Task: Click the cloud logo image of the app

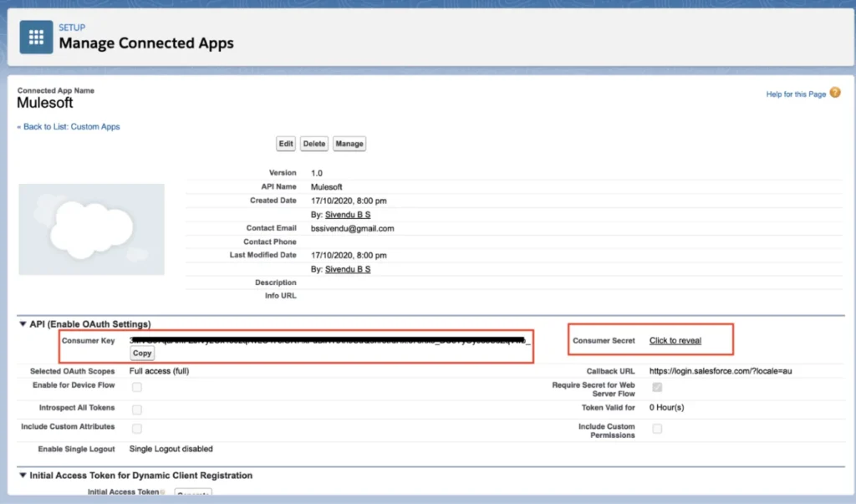Action: pos(91,229)
